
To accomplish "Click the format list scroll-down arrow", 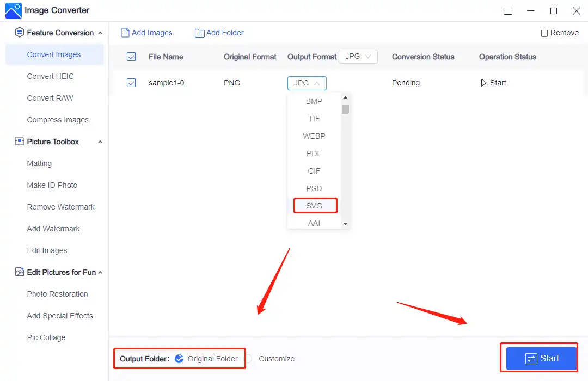I will (345, 224).
